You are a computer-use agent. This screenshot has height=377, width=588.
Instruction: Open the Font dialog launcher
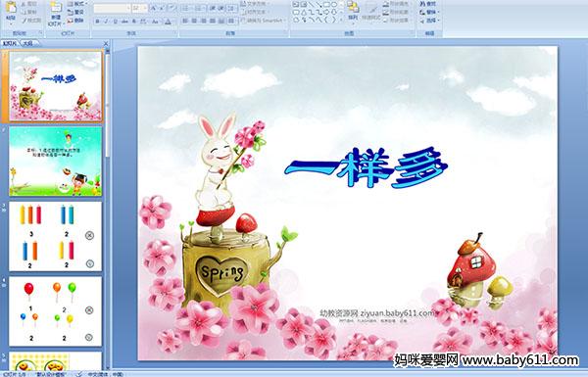tap(175, 33)
